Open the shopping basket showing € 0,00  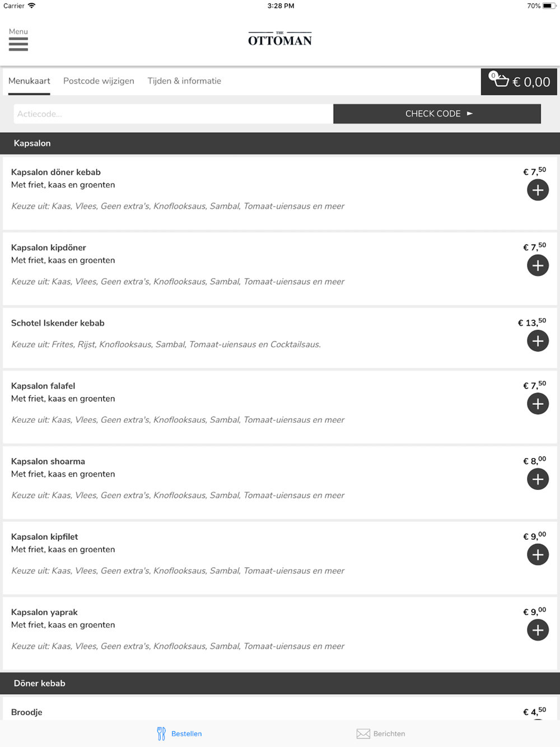(519, 82)
